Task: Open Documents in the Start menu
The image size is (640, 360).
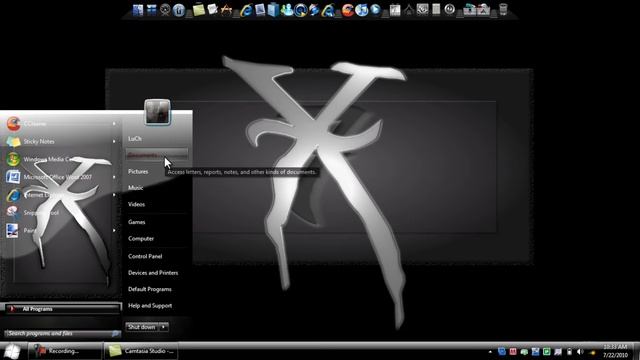Action: (156, 155)
